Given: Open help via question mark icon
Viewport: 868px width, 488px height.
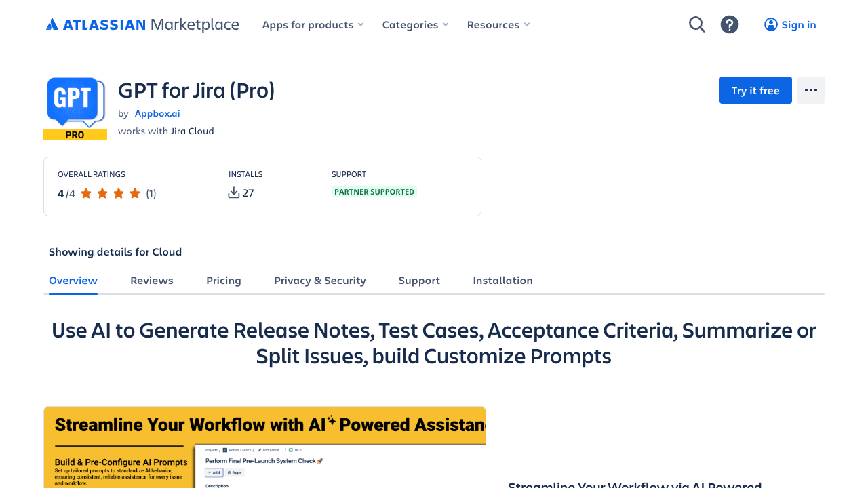Looking at the screenshot, I should tap(729, 24).
